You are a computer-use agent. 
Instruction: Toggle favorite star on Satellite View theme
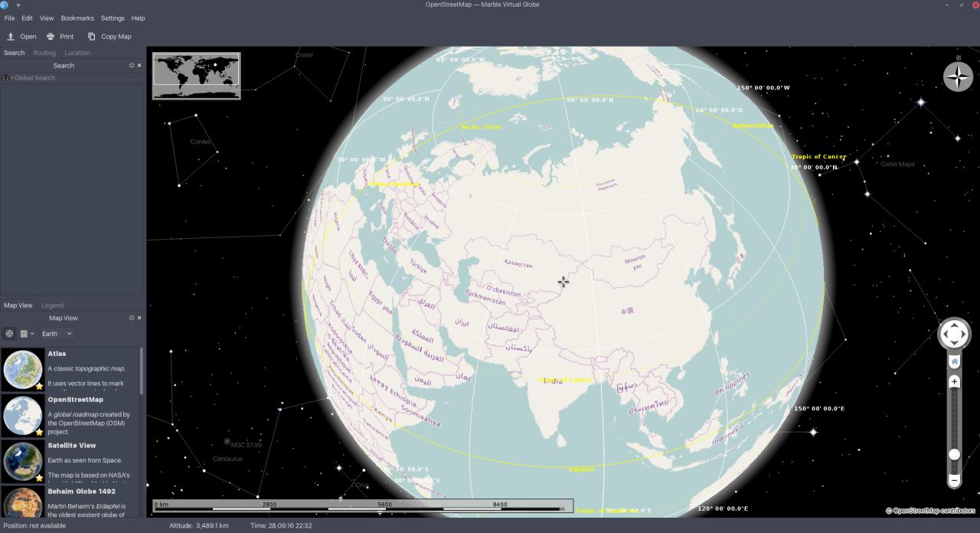[x=39, y=478]
